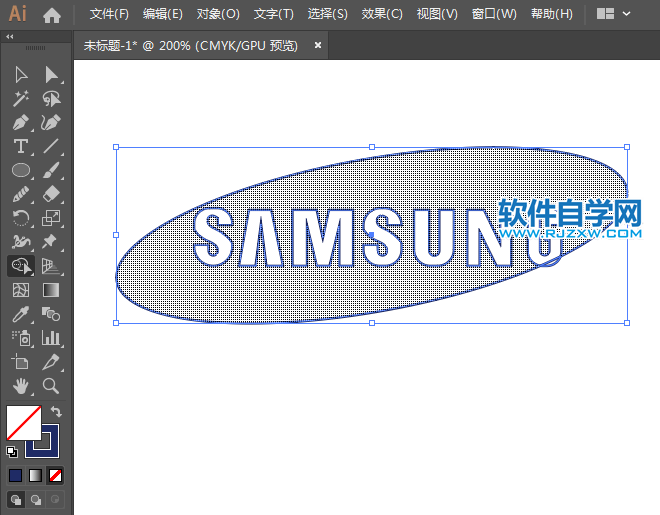660x515 pixels.
Task: Click the Fill color box
Action: (24, 422)
